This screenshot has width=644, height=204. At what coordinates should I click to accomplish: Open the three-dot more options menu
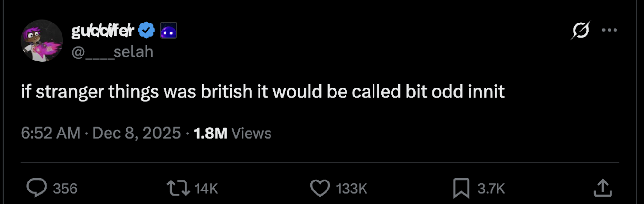[609, 30]
